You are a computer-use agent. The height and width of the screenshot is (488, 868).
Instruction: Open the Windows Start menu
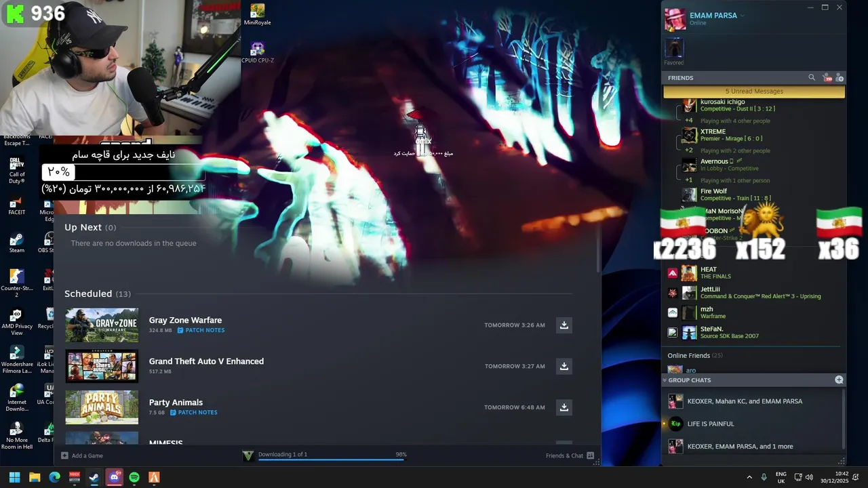(x=14, y=477)
